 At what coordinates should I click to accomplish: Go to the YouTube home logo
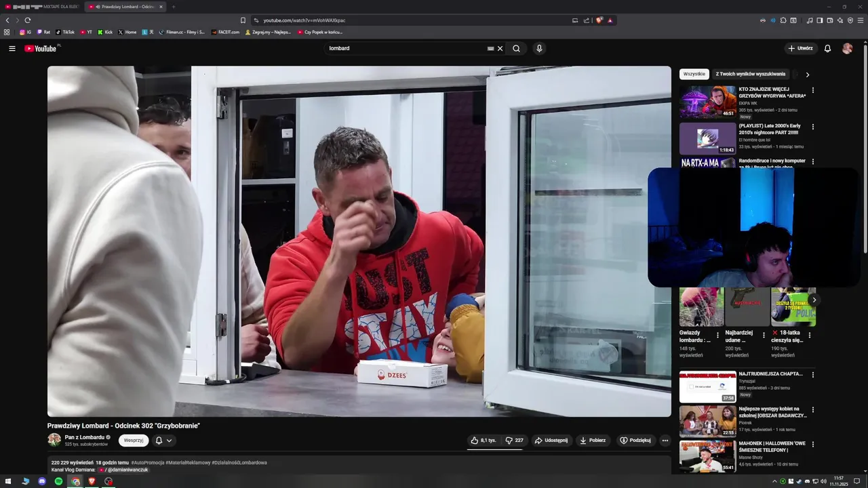pyautogui.click(x=41, y=48)
